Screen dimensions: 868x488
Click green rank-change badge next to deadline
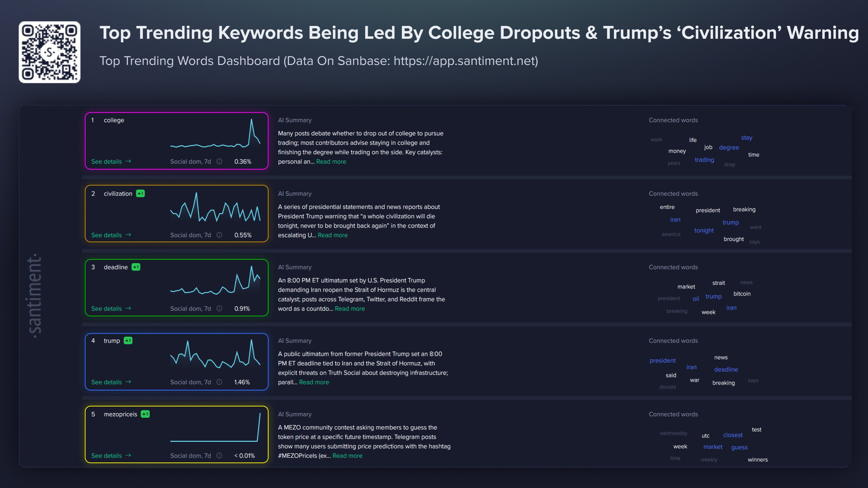(136, 267)
